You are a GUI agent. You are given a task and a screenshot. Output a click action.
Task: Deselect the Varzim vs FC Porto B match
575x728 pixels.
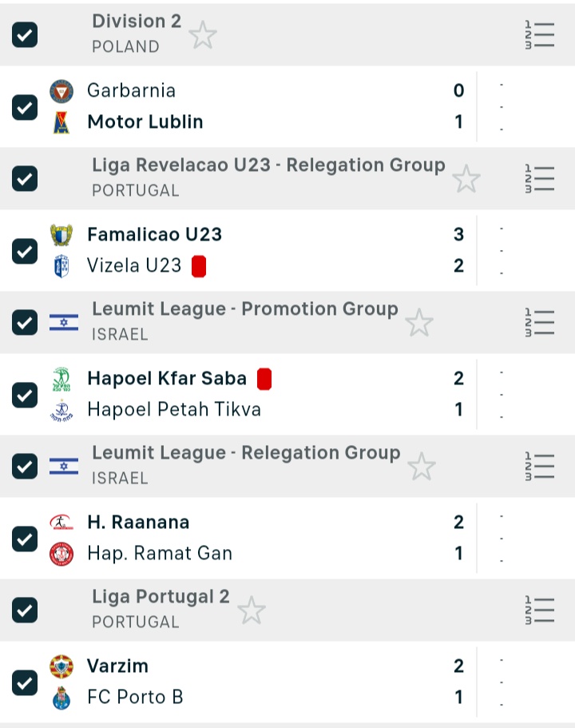25,682
